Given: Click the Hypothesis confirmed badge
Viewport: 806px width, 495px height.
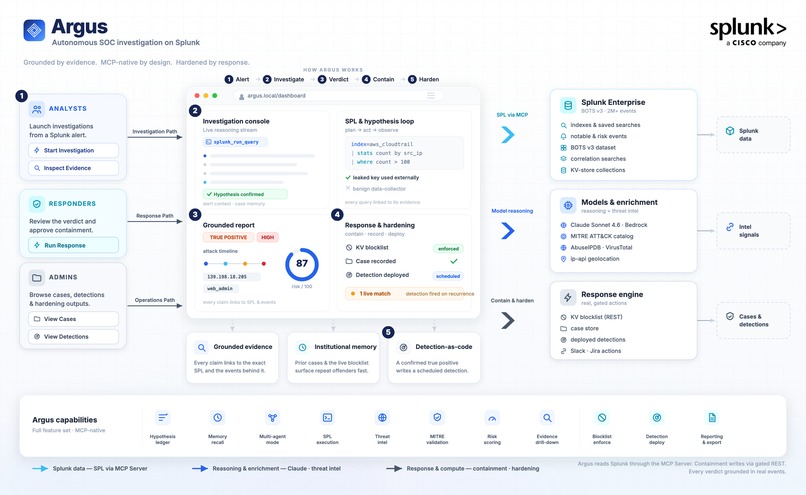Looking at the screenshot, I should pos(245,194).
